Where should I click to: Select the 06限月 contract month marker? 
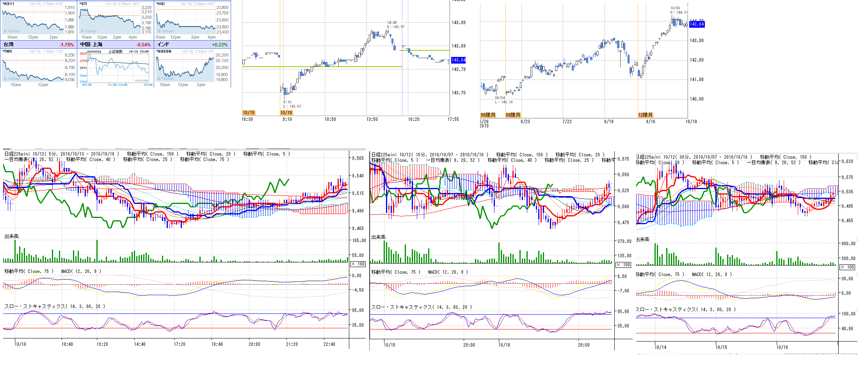[488, 115]
